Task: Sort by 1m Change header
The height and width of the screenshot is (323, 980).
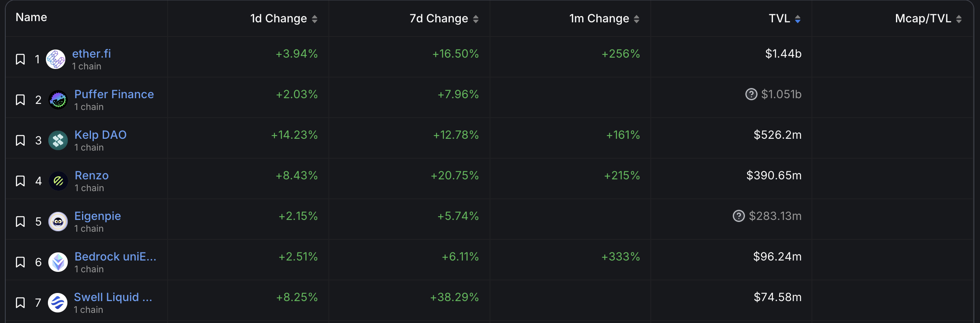Action: coord(637,19)
